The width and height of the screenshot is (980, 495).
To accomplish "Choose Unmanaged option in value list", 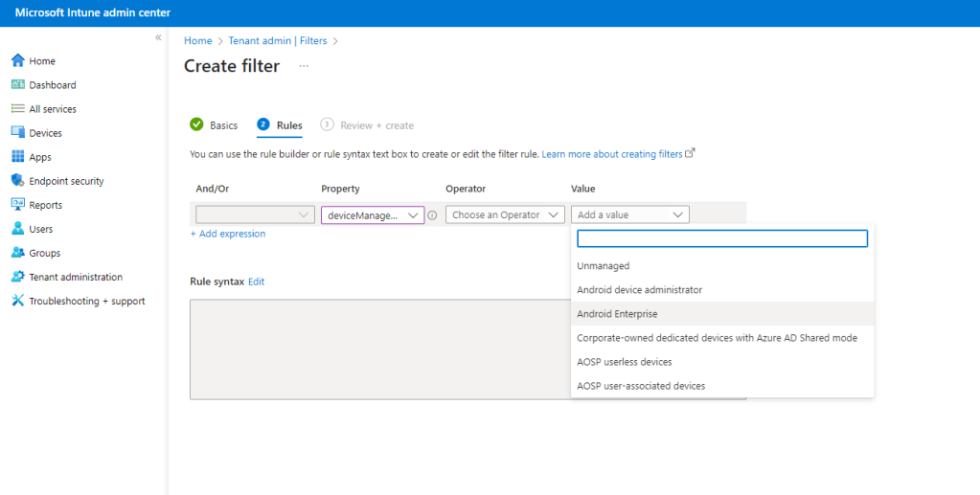I will tap(603, 266).
